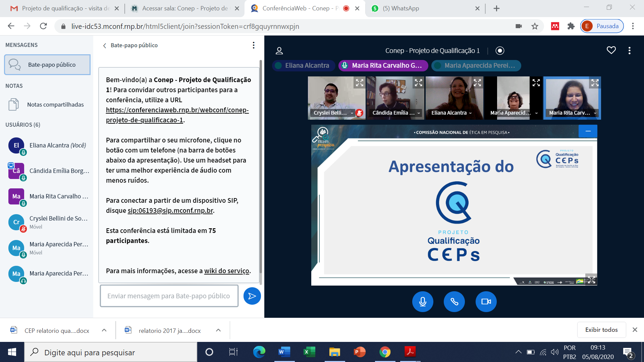Viewport: 644px width, 362px height.
Task: Open the volume control in system tray
Action: [x=555, y=352]
